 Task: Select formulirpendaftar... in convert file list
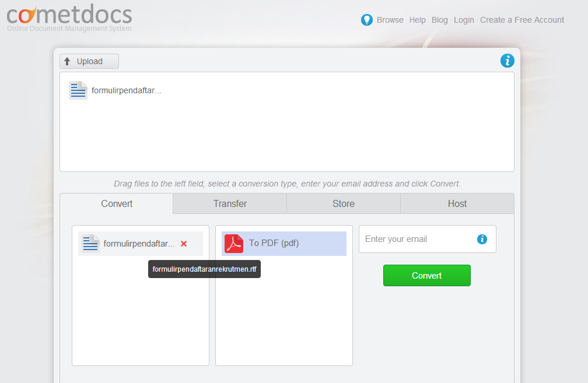(139, 244)
